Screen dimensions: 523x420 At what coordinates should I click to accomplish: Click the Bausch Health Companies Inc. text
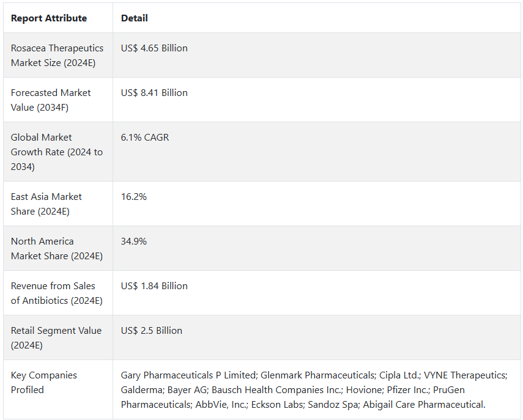pyautogui.click(x=276, y=390)
